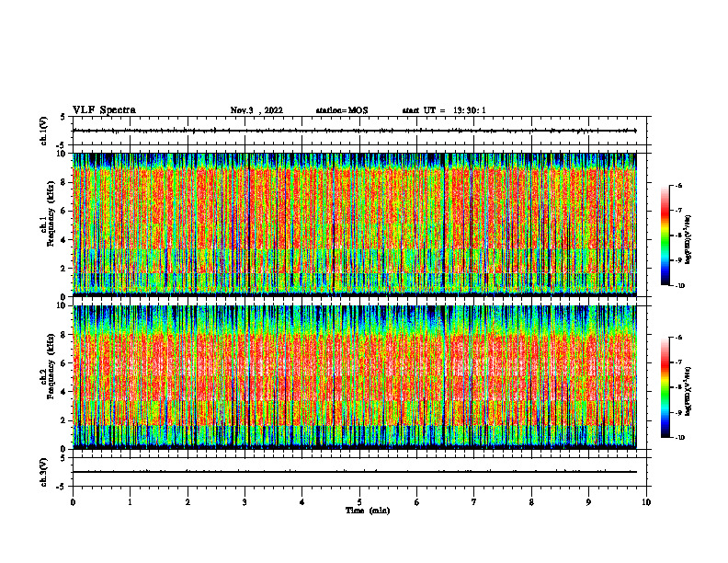
Task: Click the ch.1 color bar "log(PSD)" label
Action: click(688, 240)
